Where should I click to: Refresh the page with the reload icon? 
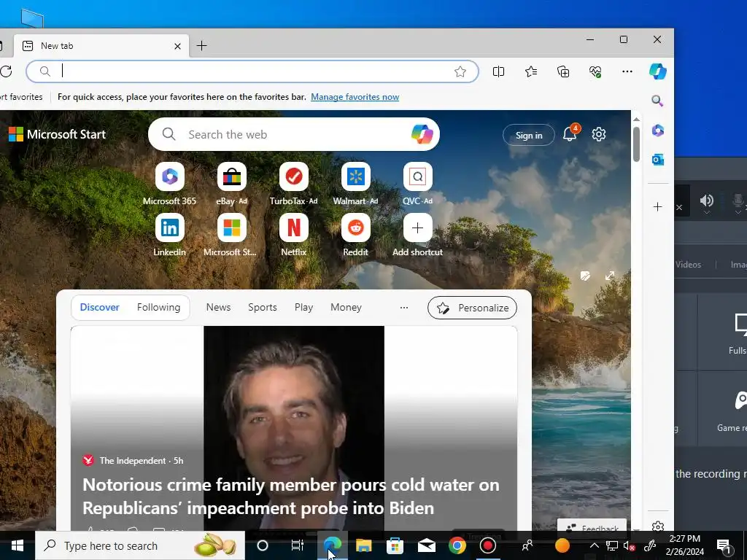(x=6, y=71)
